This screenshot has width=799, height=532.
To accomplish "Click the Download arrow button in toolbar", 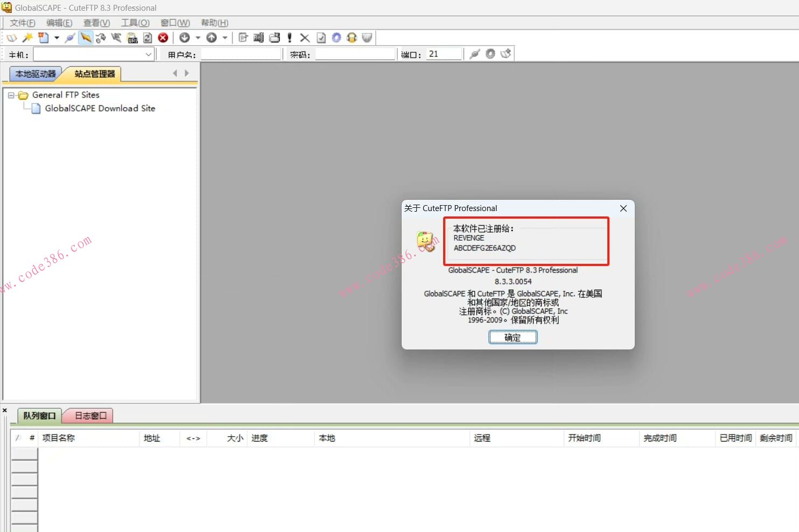I will point(185,38).
